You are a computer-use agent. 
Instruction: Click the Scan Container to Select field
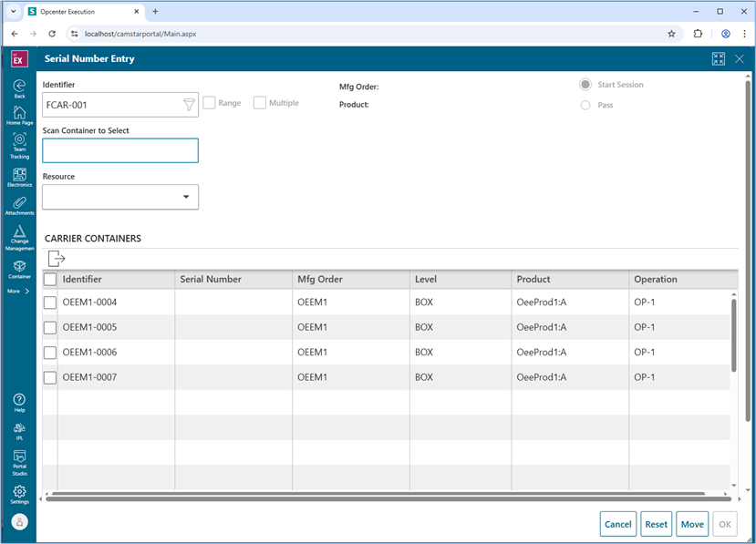click(x=120, y=150)
